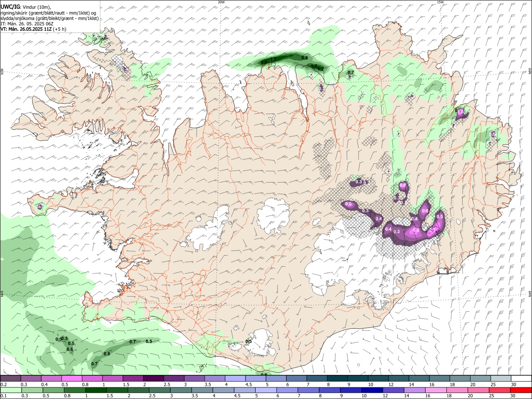Choose the grey-green swatch labeled 2.5 in lower row

(160, 390)
